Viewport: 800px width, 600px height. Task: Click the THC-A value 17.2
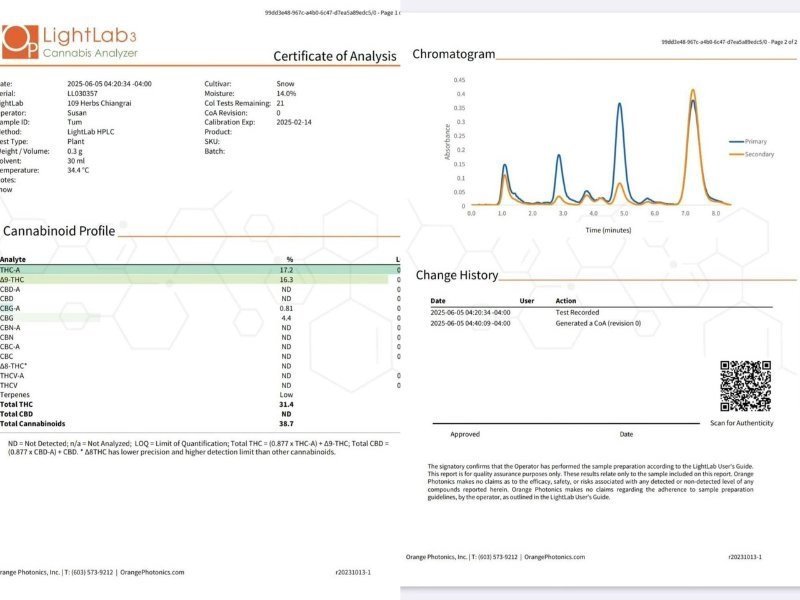click(286, 270)
